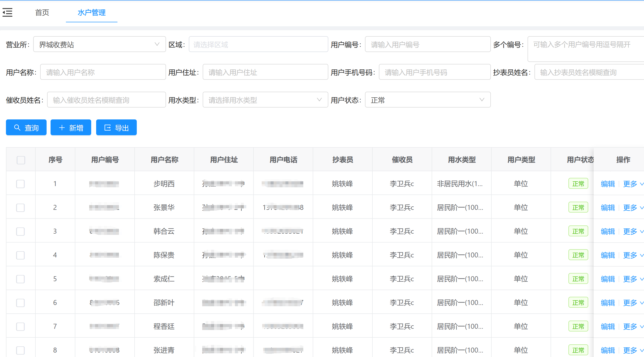
Task: Click into the 用户住址 input
Action: (265, 72)
